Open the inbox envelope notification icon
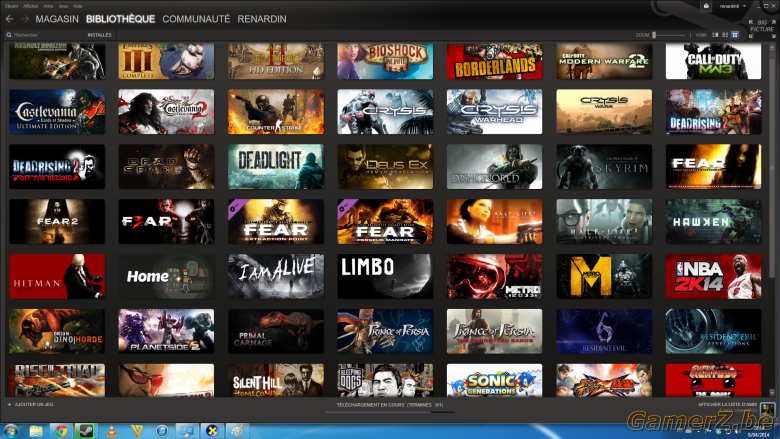The height and width of the screenshot is (439, 780). coord(706,6)
